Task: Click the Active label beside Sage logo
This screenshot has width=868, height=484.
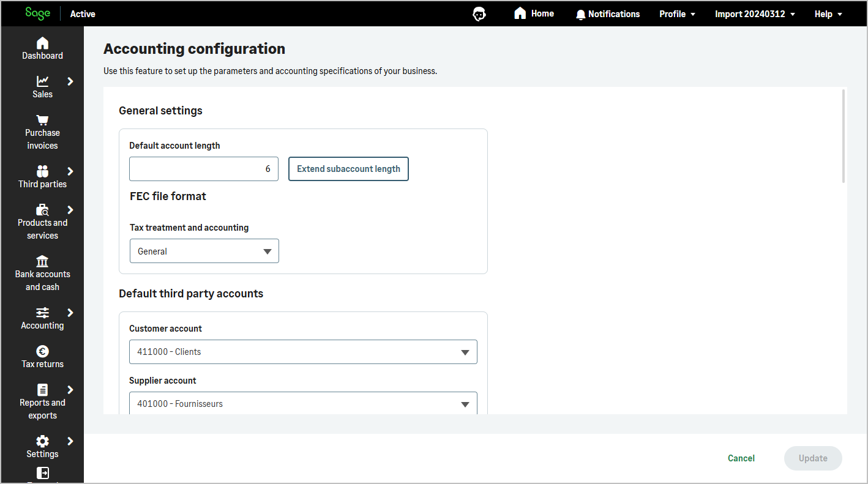Action: [x=83, y=14]
